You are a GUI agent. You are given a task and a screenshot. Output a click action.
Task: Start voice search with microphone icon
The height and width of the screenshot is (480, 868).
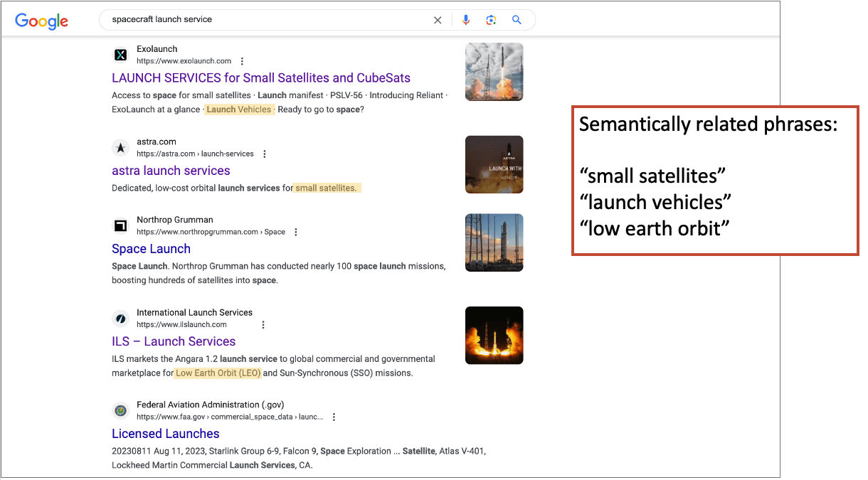click(466, 20)
